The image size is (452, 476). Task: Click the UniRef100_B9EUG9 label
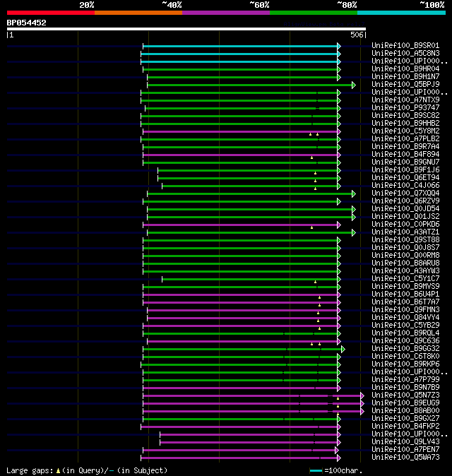[x=405, y=403]
